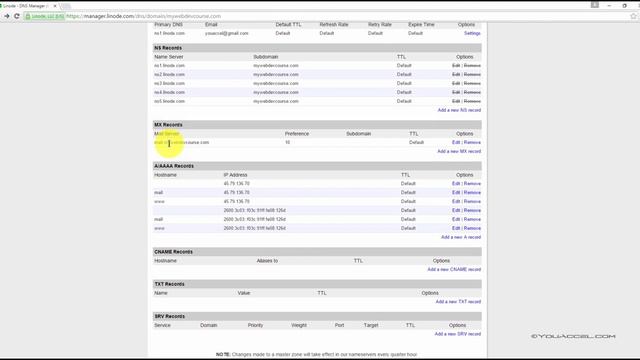Edit the blank-hostname 2600 IPv6 AAAA record
640x360 pixels.
pyautogui.click(x=456, y=211)
